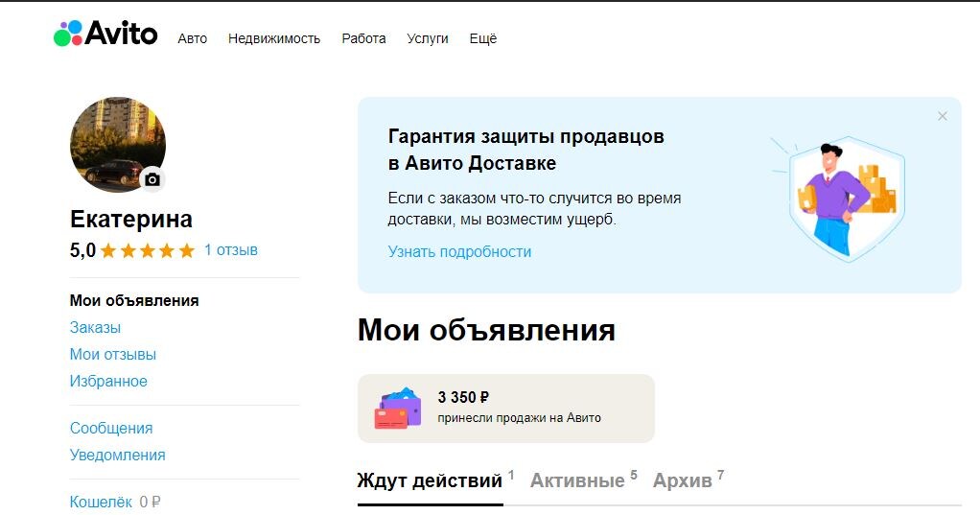
Task: Open Избранное in sidebar
Action: point(108,382)
